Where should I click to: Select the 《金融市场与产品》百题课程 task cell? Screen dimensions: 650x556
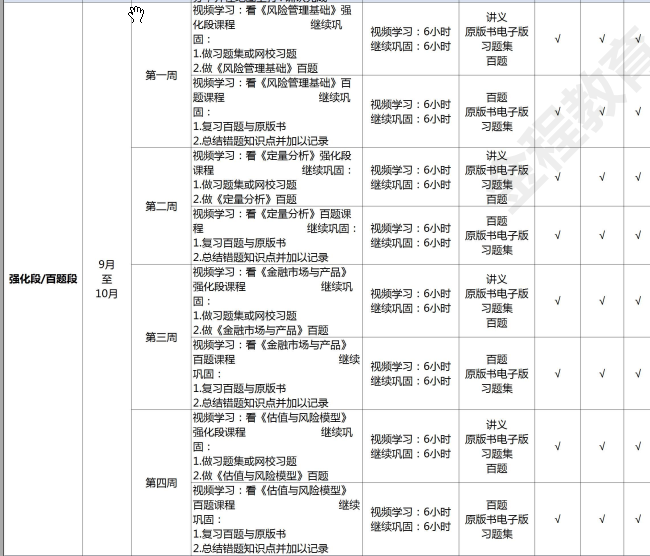276,374
